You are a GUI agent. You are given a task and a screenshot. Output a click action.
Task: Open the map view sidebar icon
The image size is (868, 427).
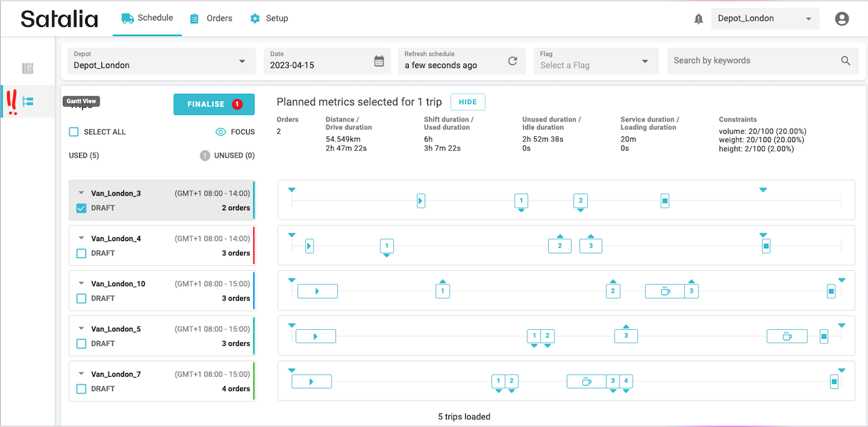pos(28,68)
